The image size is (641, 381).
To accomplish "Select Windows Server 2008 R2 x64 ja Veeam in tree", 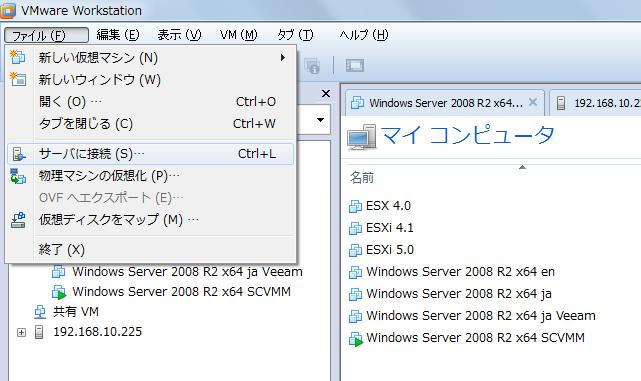I will 188,272.
